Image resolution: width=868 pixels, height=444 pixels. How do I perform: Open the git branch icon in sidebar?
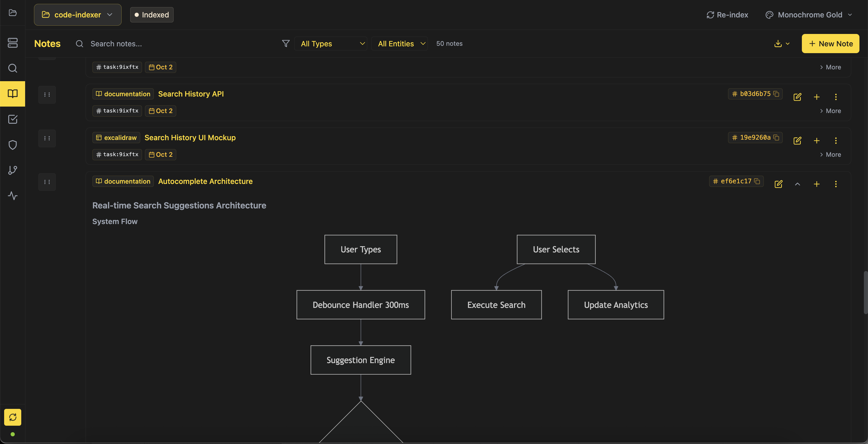(x=12, y=170)
